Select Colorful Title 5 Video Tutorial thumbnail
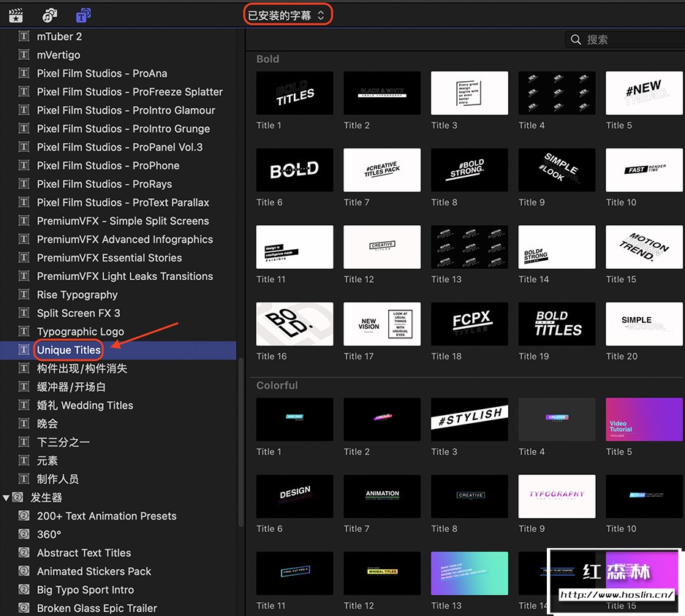This screenshot has width=685, height=616. tap(644, 419)
